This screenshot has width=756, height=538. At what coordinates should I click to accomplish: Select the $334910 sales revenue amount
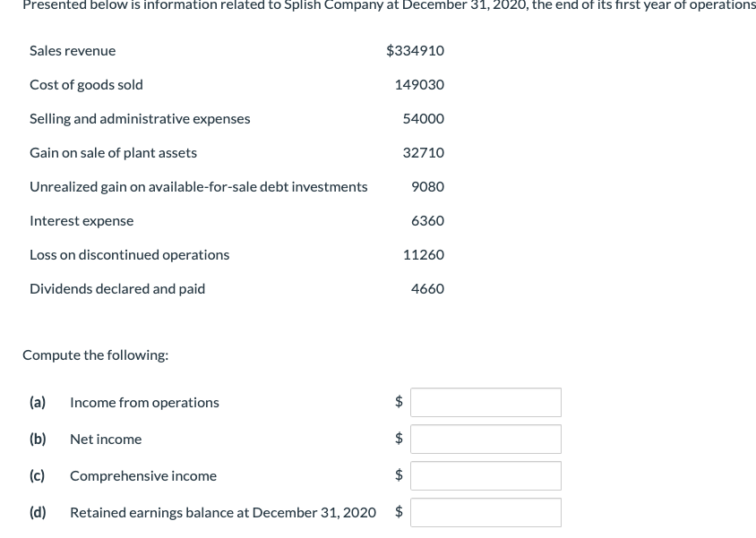415,50
